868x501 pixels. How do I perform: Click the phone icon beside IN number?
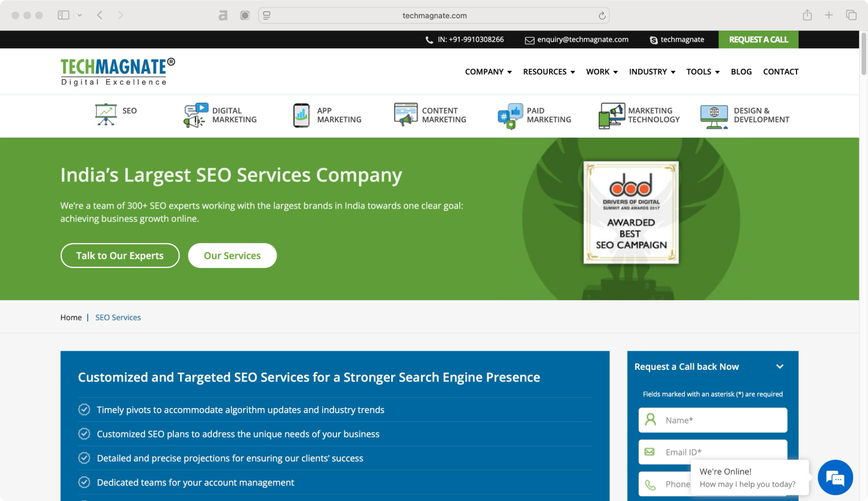(429, 40)
